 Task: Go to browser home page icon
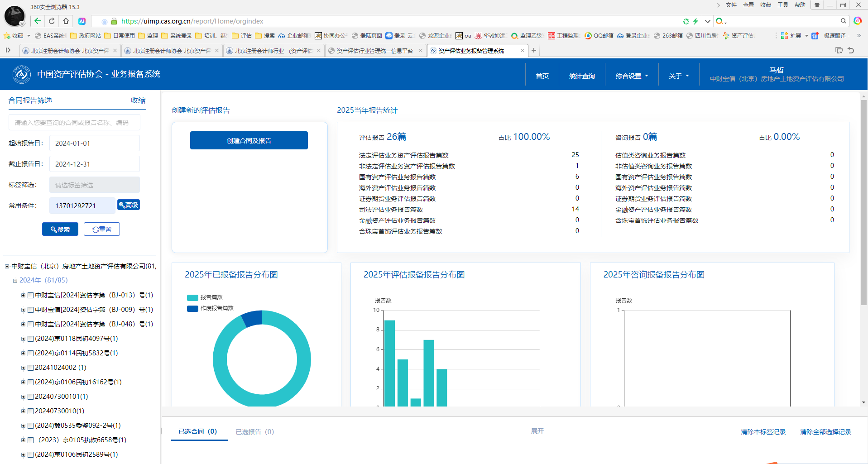(x=66, y=21)
